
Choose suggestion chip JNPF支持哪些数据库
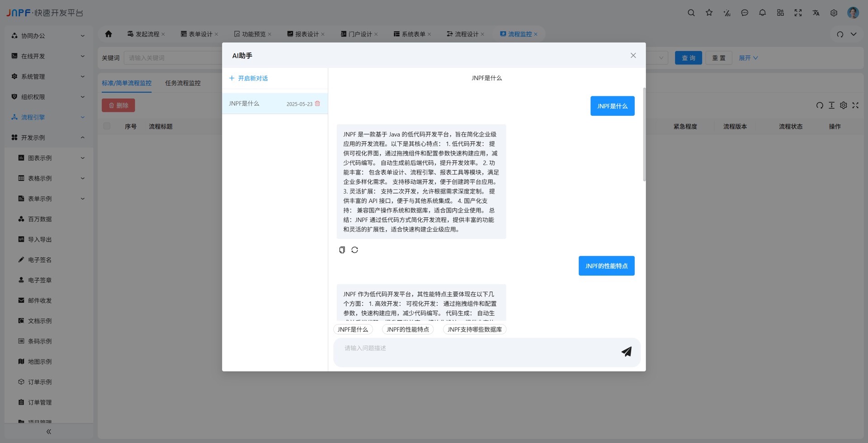[x=475, y=329]
